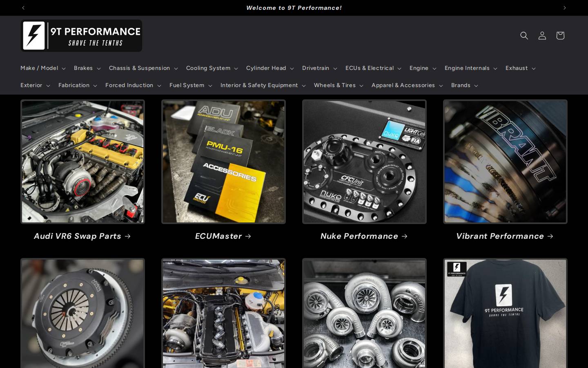Open the Fabrication menu
The image size is (588, 368).
(78, 85)
